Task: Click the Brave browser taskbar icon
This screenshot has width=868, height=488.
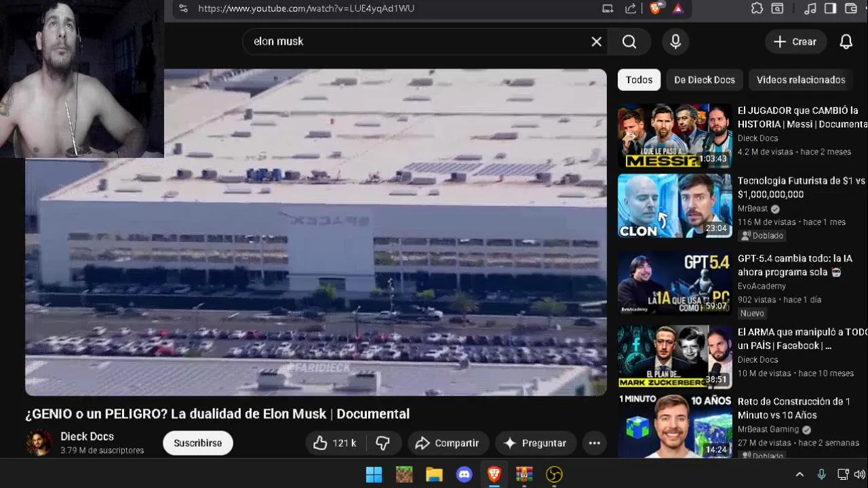Action: 494,474
